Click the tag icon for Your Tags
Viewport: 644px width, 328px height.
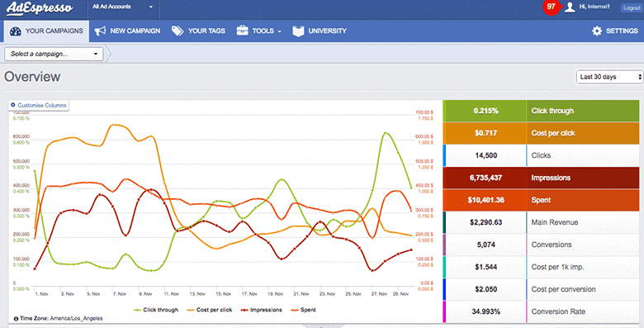[178, 31]
